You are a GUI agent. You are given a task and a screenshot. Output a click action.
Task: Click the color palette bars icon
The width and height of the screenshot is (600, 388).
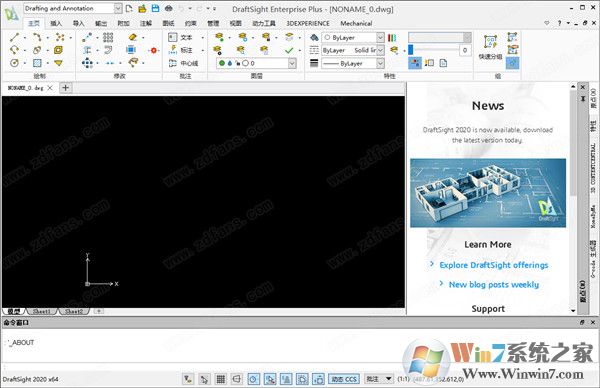coord(392,37)
